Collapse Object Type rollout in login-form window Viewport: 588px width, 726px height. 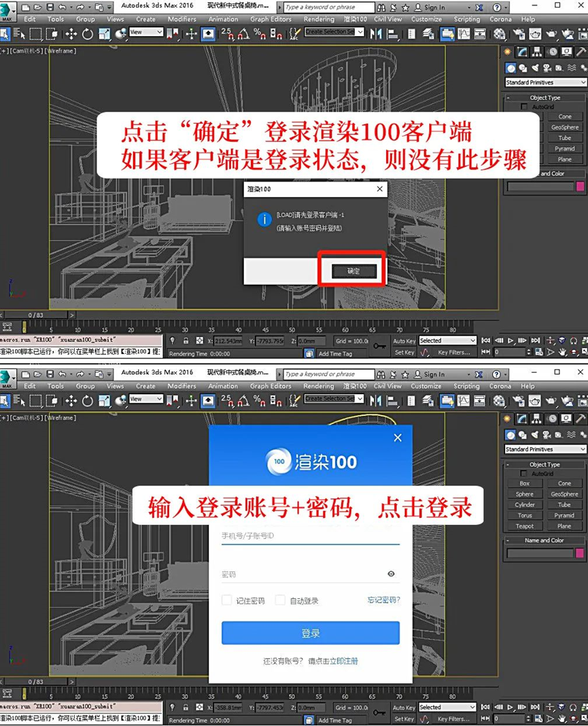click(544, 464)
